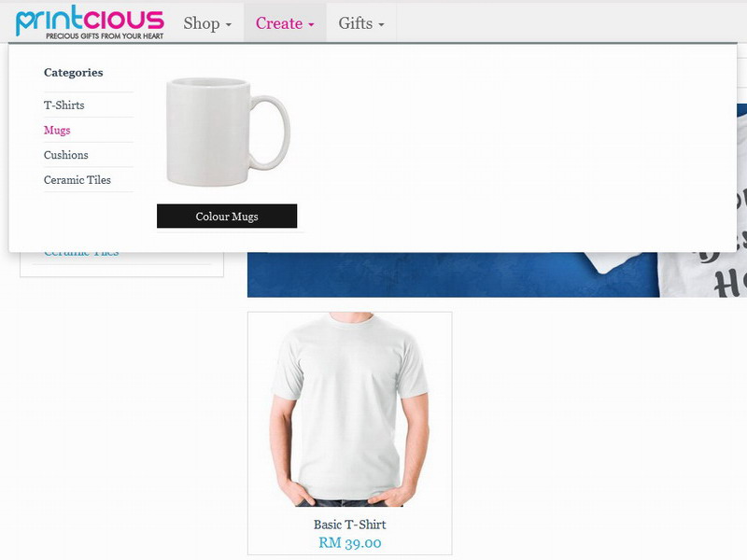Click the white mug image
Screen dimensions: 747x560
(x=228, y=132)
